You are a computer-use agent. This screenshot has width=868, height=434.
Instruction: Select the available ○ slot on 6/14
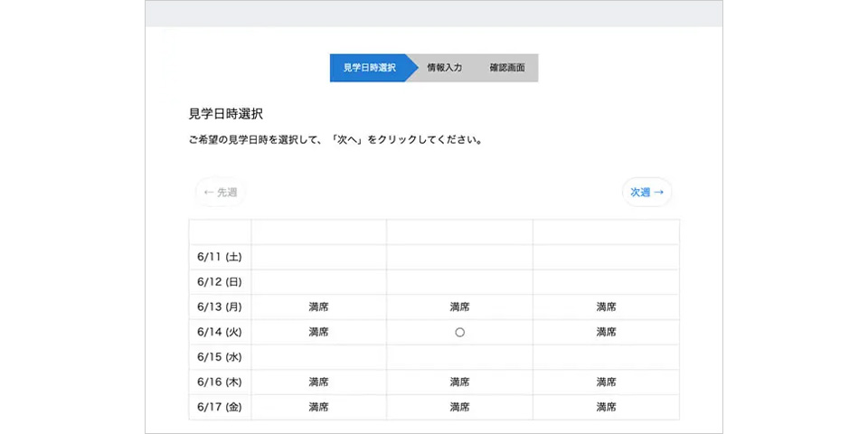(459, 332)
